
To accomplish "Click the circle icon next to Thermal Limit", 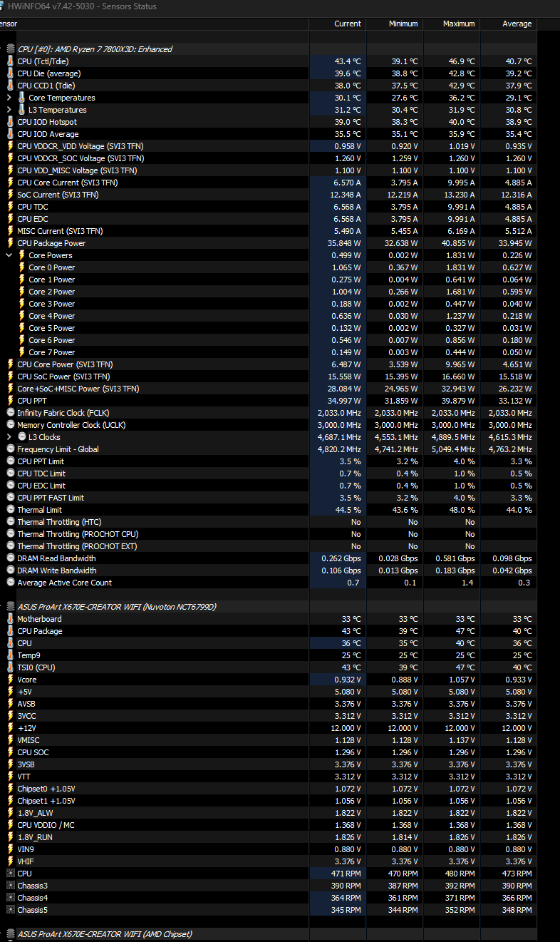I will 10,510.
